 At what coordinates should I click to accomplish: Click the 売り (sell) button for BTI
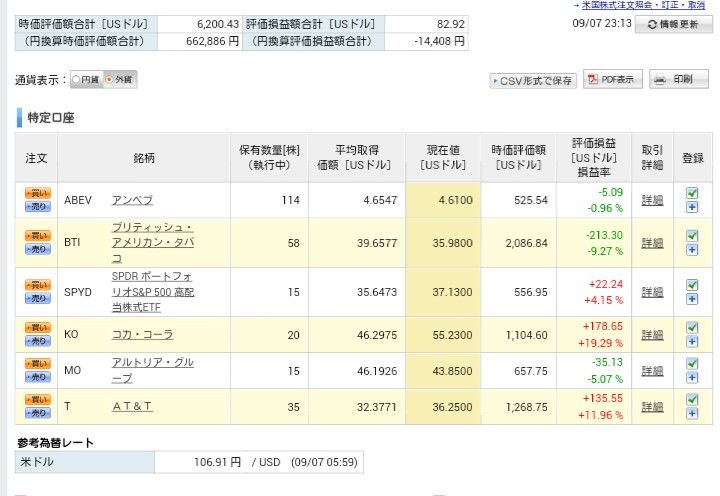(x=38, y=249)
